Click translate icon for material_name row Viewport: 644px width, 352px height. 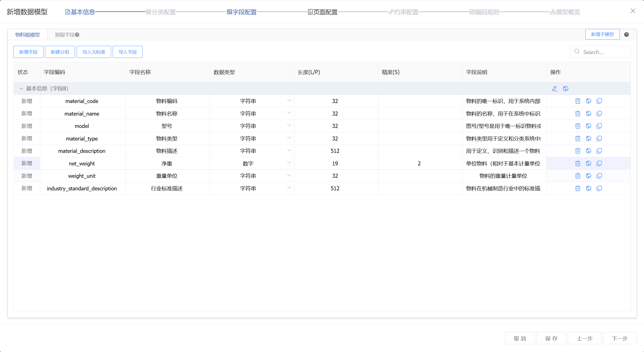588,114
